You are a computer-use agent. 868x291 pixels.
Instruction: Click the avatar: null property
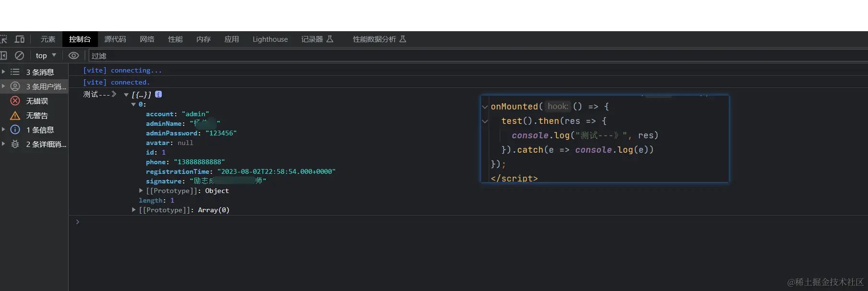pyautogui.click(x=169, y=143)
